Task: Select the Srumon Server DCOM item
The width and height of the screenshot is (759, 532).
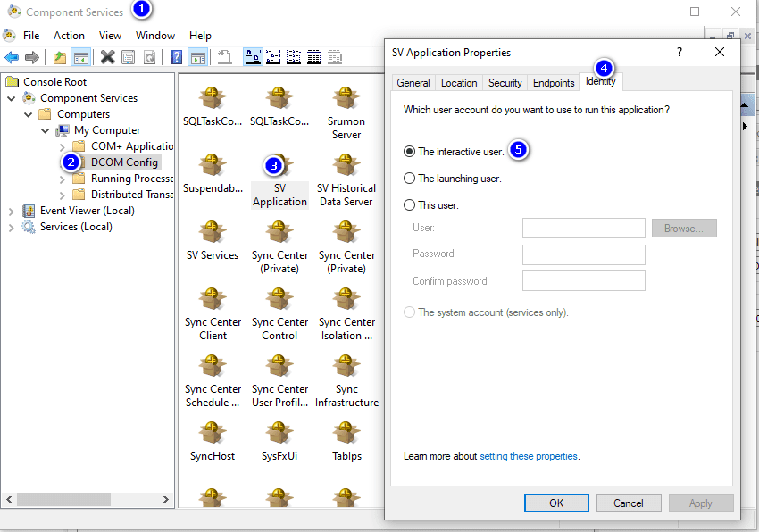Action: coord(346,113)
